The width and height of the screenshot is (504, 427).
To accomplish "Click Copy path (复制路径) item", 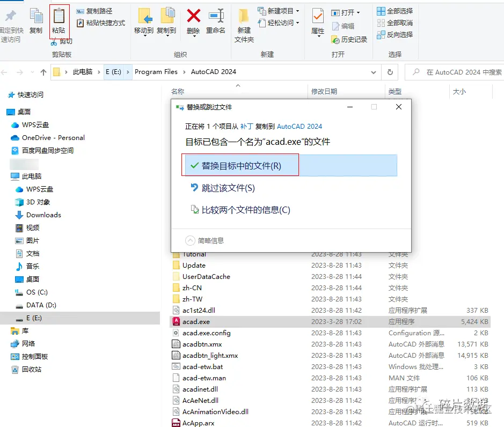I will pyautogui.click(x=94, y=11).
